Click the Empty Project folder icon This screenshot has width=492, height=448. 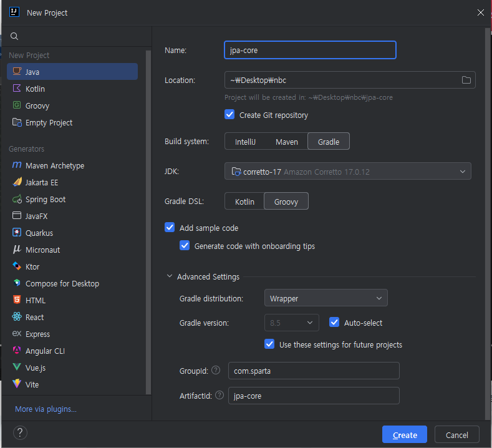click(17, 122)
